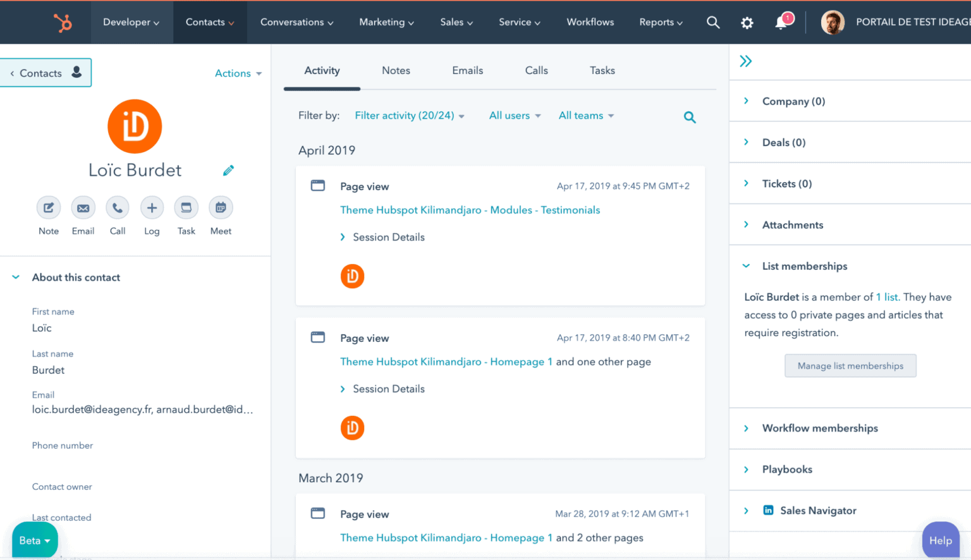Image resolution: width=971 pixels, height=560 pixels.
Task: Open the Filter activity (20/24) dropdown
Action: point(409,116)
